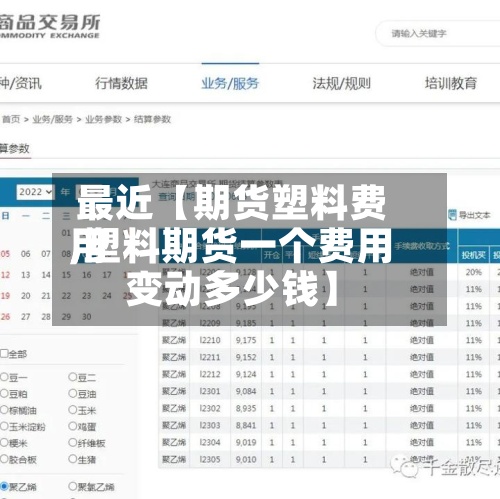Click settlement price 8,841 cell
The height and width of the screenshot is (499, 500).
(246, 426)
